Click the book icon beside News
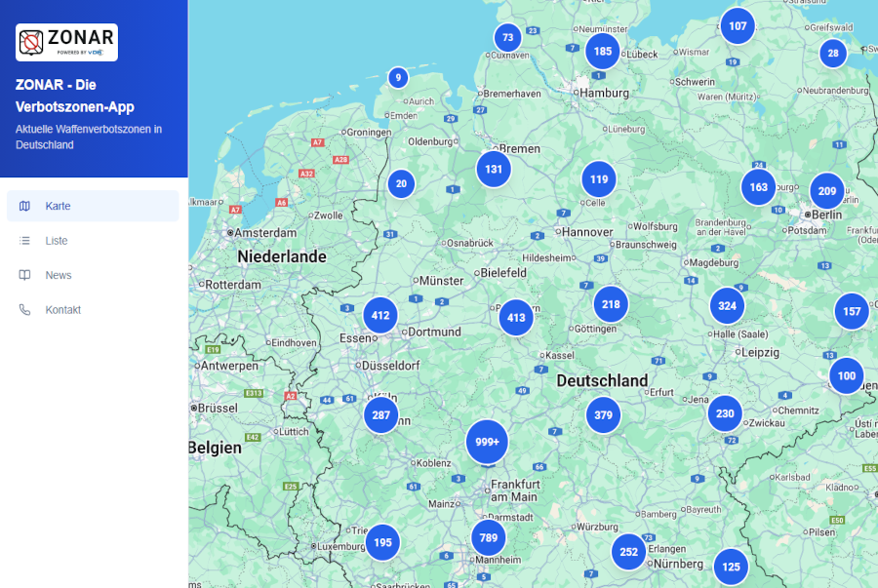This screenshot has width=878, height=588. [25, 275]
